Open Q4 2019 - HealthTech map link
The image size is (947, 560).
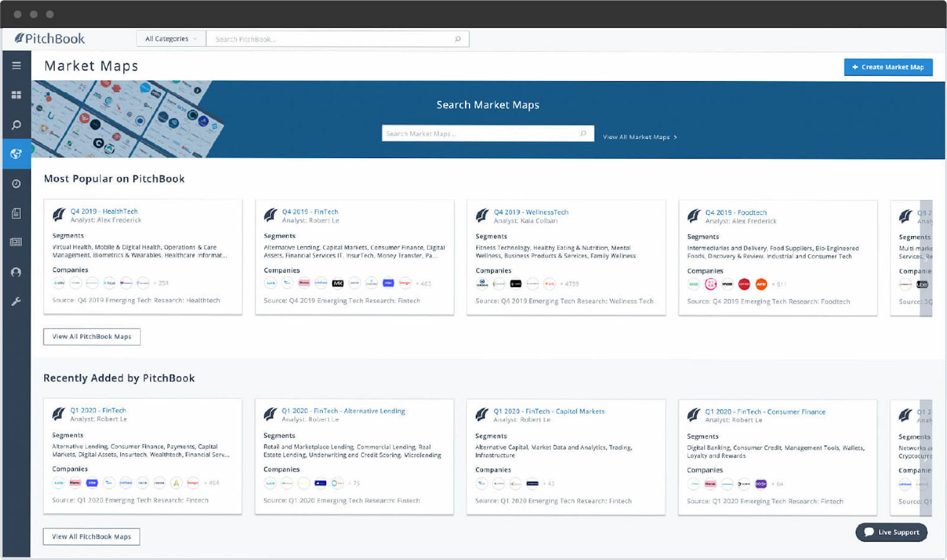pyautogui.click(x=104, y=211)
